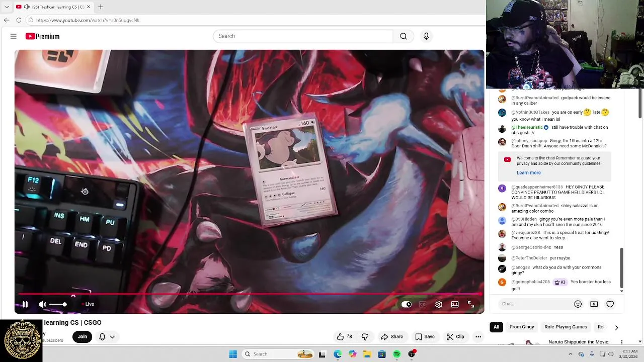
Task: Click the chat message input field
Action: pyautogui.click(x=536, y=304)
